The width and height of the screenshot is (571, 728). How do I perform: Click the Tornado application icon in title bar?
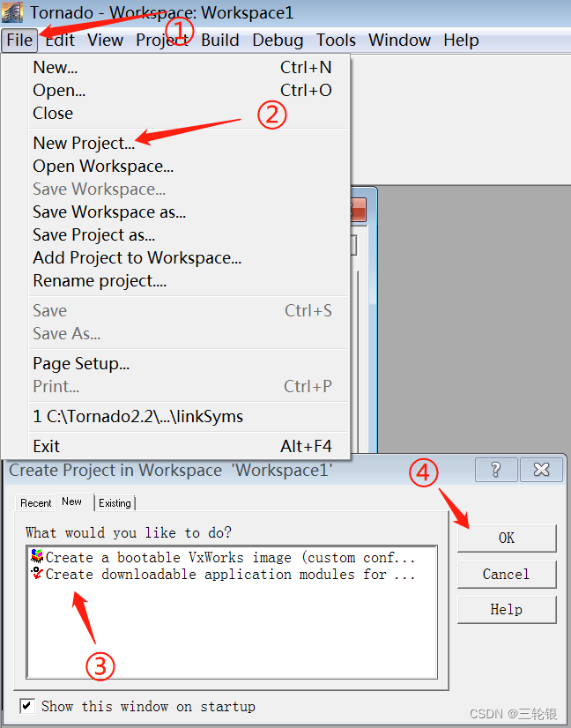[12, 12]
